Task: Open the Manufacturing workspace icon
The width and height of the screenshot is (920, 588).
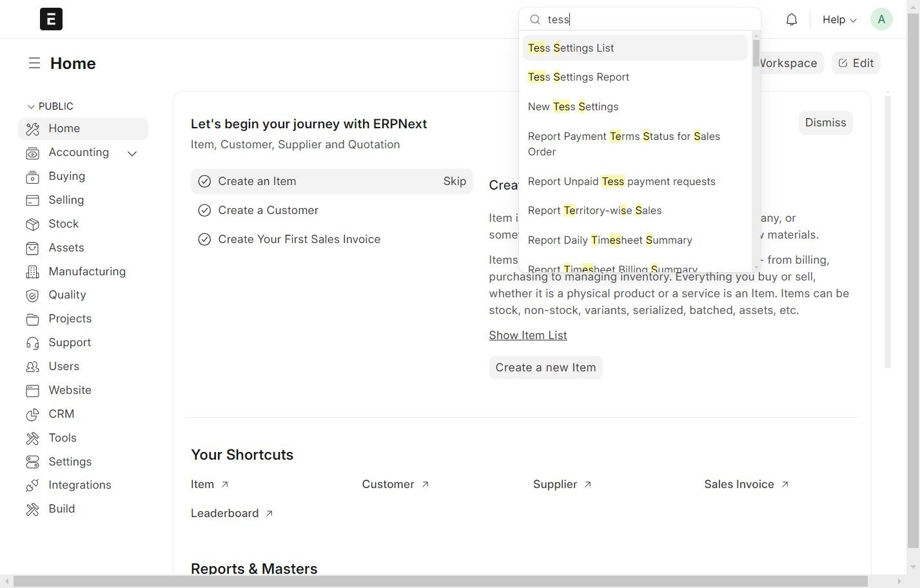Action: [32, 272]
